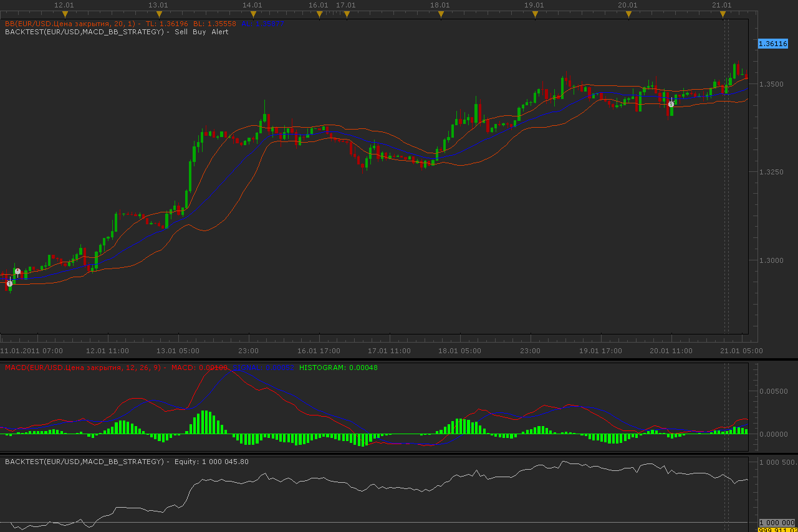The image size is (798, 532).
Task: Click the lowest trade marker at the chart start
Action: (x=9, y=283)
